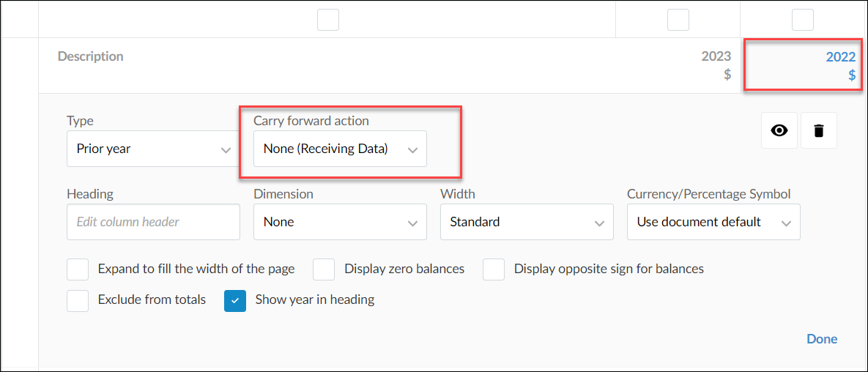Delete column using the trash icon

[x=819, y=130]
